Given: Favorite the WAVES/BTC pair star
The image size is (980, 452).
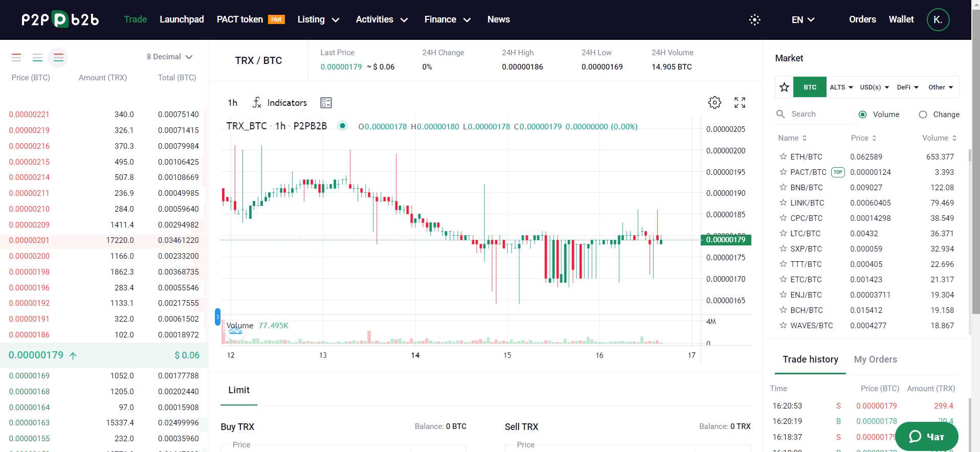Looking at the screenshot, I should point(783,325).
